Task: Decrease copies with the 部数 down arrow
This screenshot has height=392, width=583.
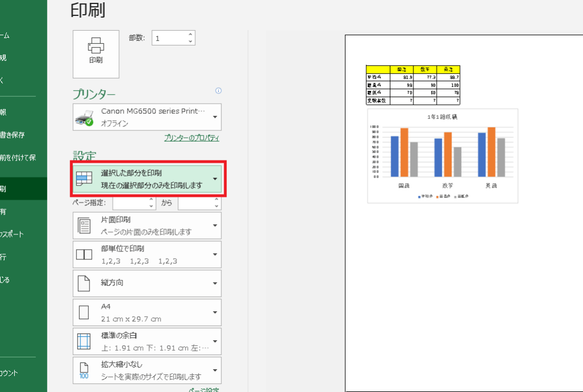Action: point(190,42)
